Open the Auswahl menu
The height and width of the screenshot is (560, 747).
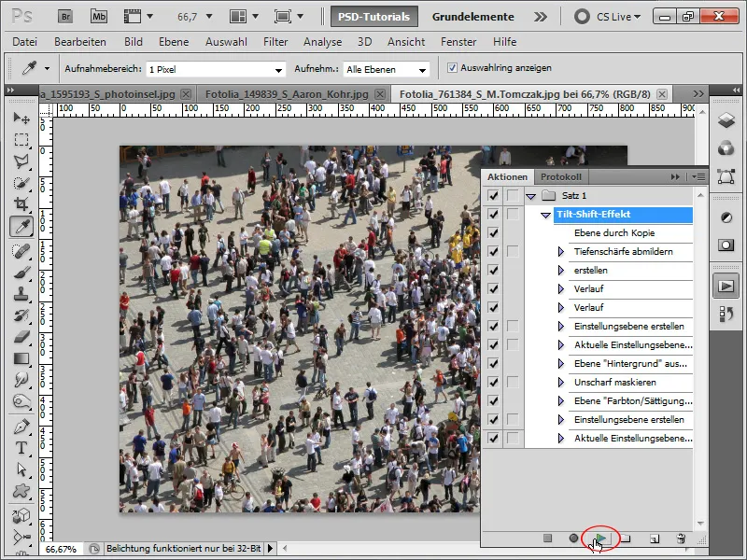(x=226, y=42)
